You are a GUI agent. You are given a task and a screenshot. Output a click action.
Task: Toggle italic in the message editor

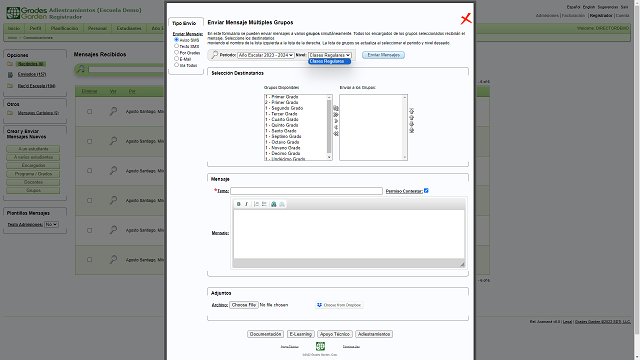pos(246,204)
